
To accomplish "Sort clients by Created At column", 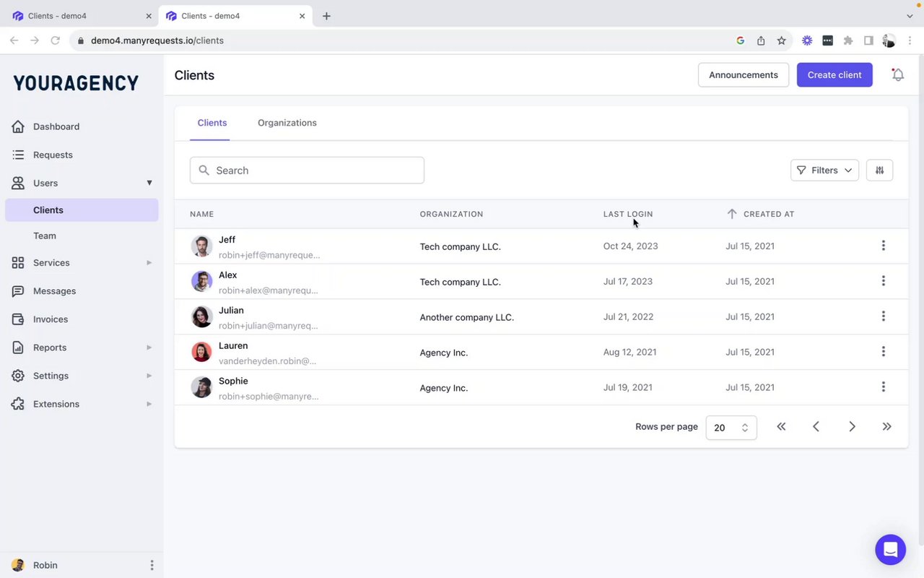I will [768, 214].
